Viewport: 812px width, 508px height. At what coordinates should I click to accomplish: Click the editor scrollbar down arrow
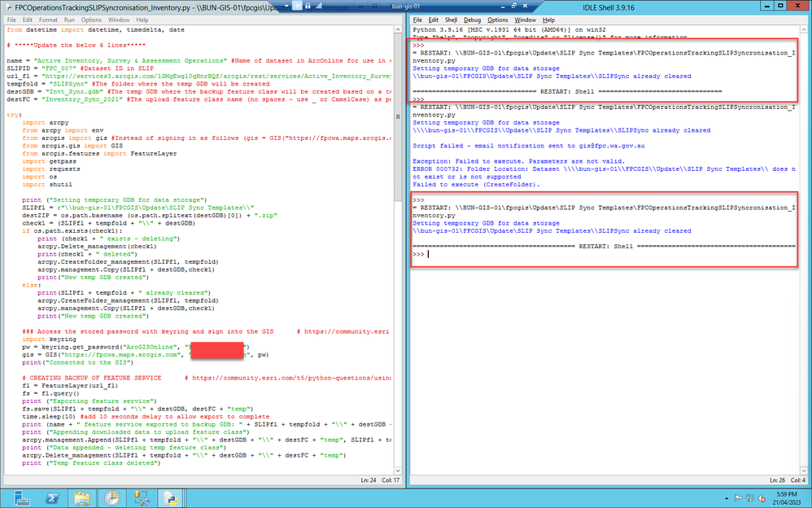coord(398,471)
